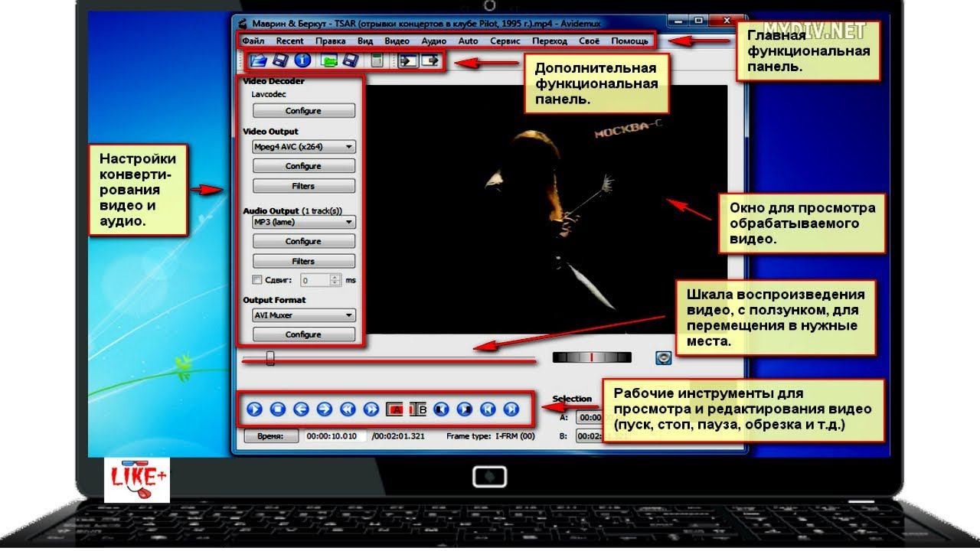This screenshot has height=551, width=980.
Task: Open the Аудио menu
Action: (x=434, y=41)
